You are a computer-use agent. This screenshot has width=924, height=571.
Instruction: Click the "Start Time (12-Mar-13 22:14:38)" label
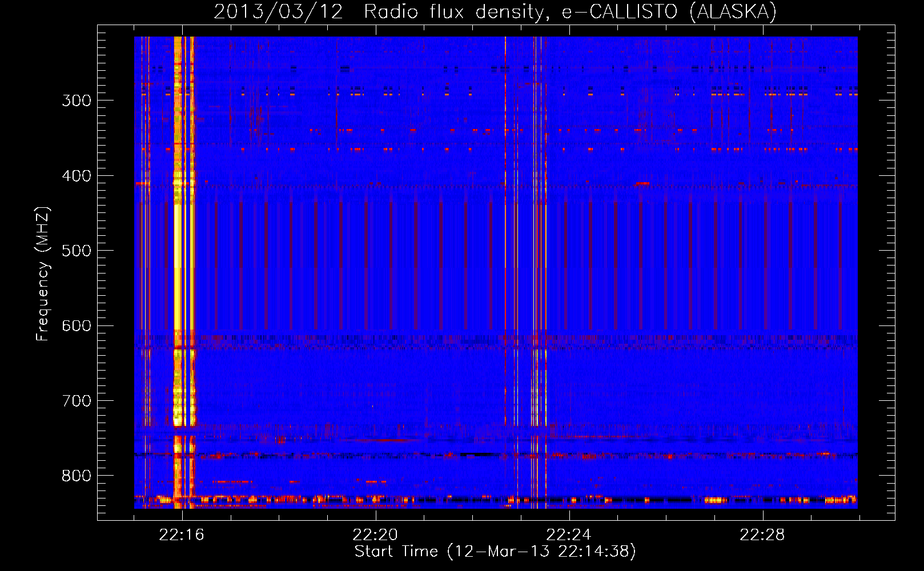coord(495,552)
